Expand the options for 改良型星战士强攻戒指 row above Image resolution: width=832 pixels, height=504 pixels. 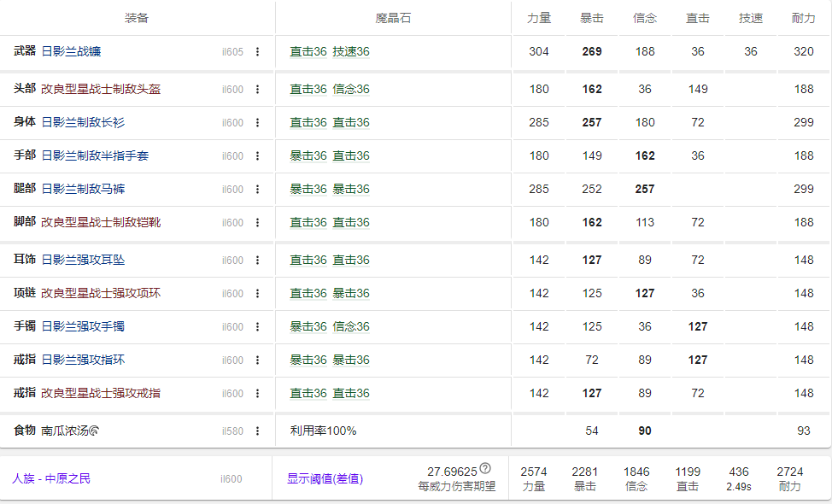click(x=259, y=394)
